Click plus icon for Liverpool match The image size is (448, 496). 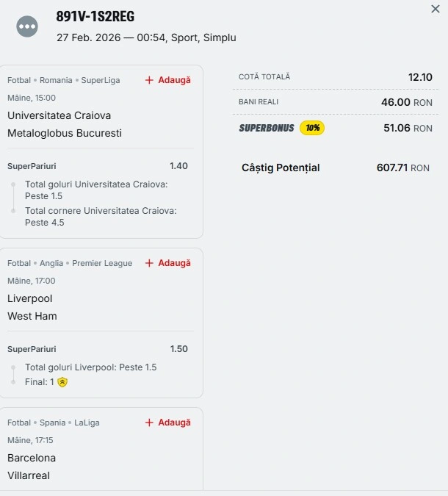[149, 263]
